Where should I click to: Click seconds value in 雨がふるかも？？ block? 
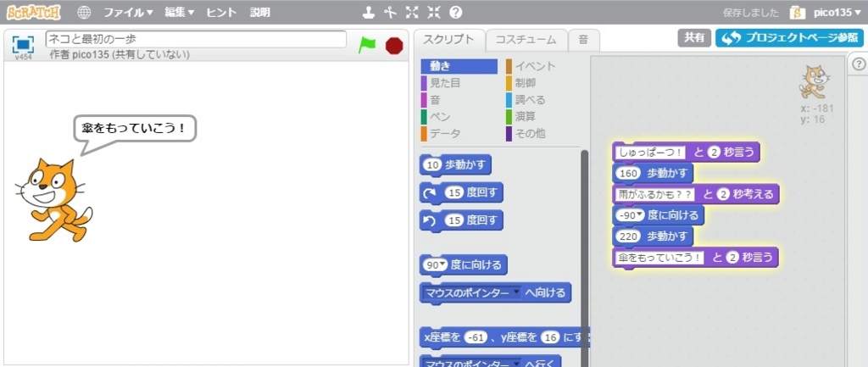[722, 194]
